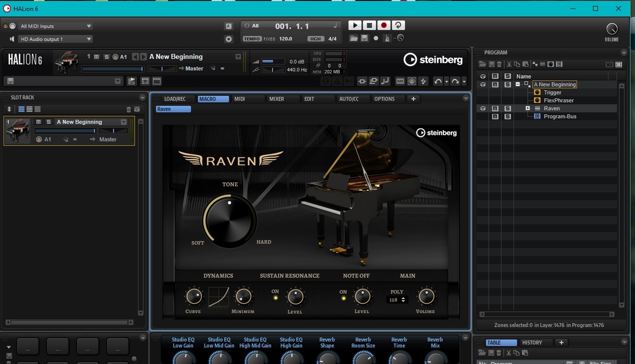
Task: Click the master VOLUME knob top right
Action: pos(611,29)
